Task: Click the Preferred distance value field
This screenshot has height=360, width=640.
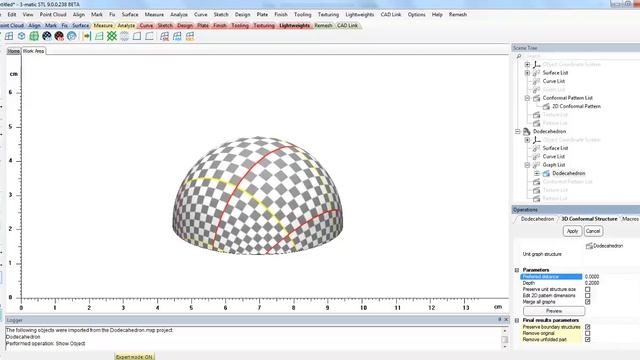Action: point(611,277)
